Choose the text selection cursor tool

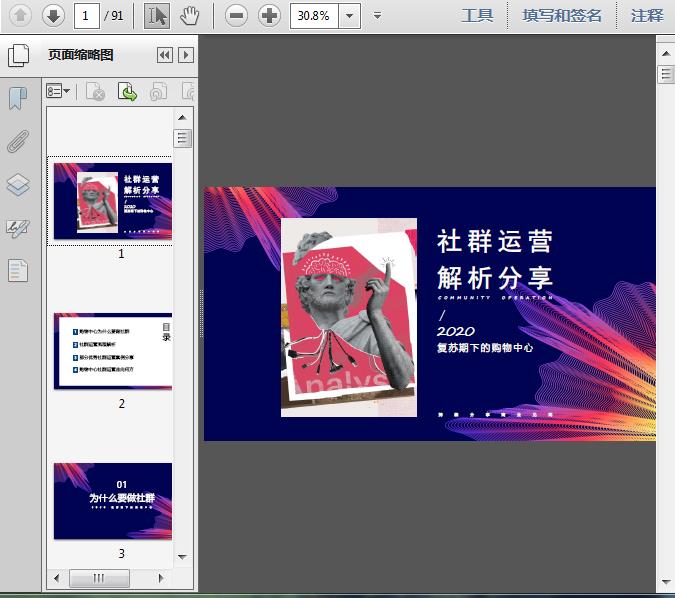(x=157, y=16)
